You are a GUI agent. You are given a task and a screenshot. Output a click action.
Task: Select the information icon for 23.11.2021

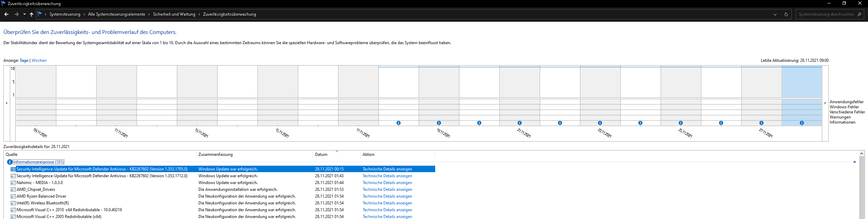coord(600,123)
